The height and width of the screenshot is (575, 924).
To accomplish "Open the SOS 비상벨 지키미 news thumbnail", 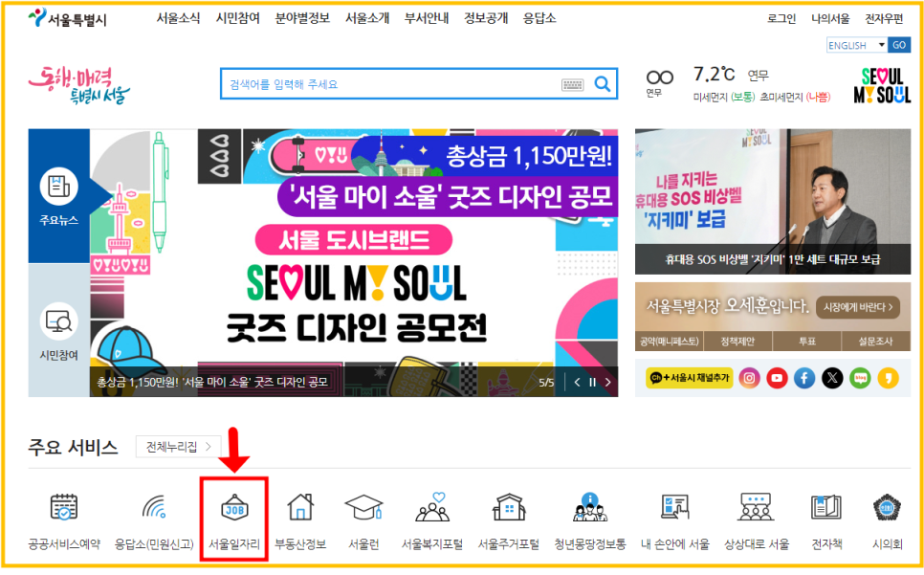I will coord(773,202).
